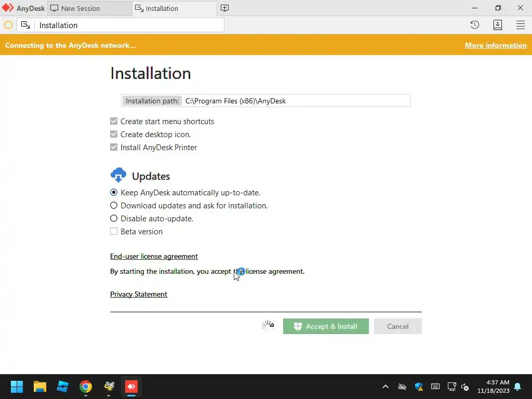Click the loading spinner icon beside Accept & Install
This screenshot has height=399, width=532.
tap(268, 325)
